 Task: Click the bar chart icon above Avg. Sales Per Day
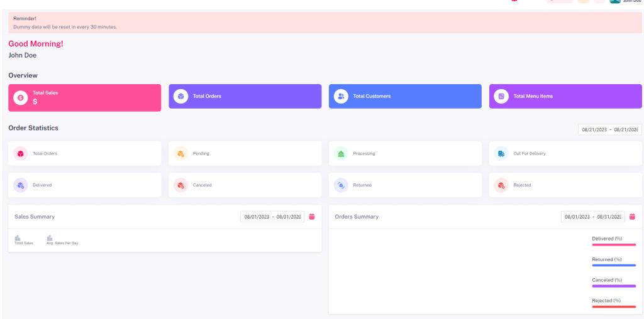coord(50,238)
